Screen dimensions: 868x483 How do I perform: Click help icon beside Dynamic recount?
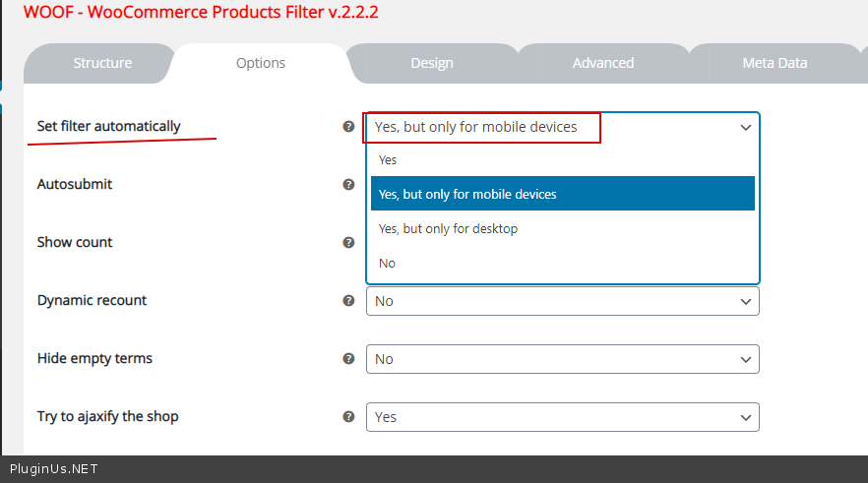(x=348, y=301)
